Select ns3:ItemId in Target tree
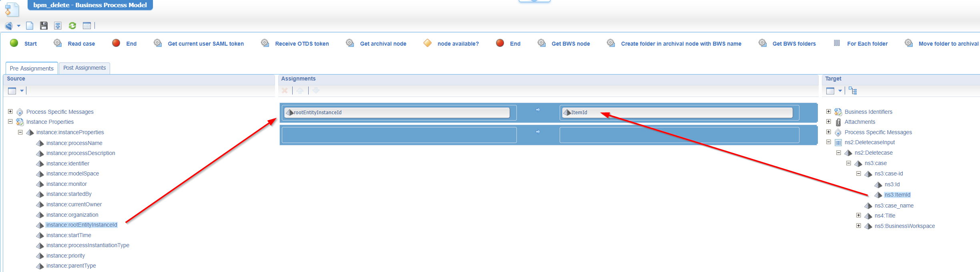The width and height of the screenshot is (980, 272). click(x=898, y=195)
